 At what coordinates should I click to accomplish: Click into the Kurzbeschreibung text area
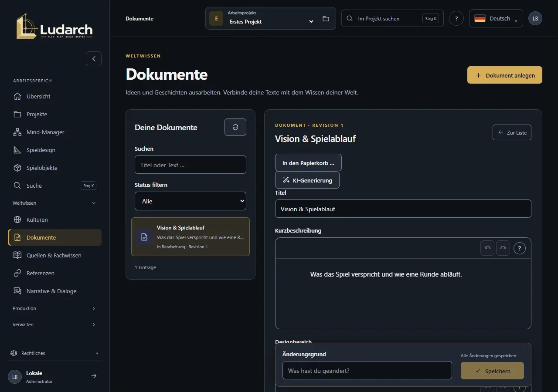pyautogui.click(x=403, y=294)
